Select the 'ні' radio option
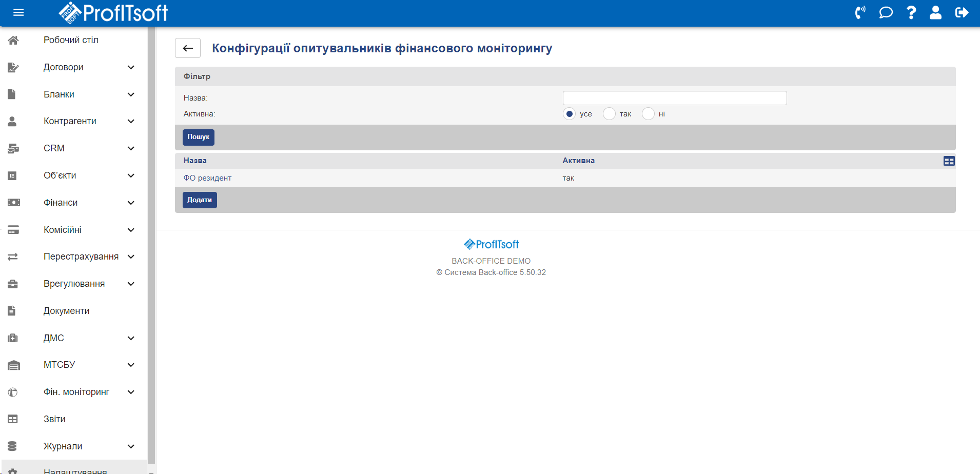980x474 pixels. point(648,114)
